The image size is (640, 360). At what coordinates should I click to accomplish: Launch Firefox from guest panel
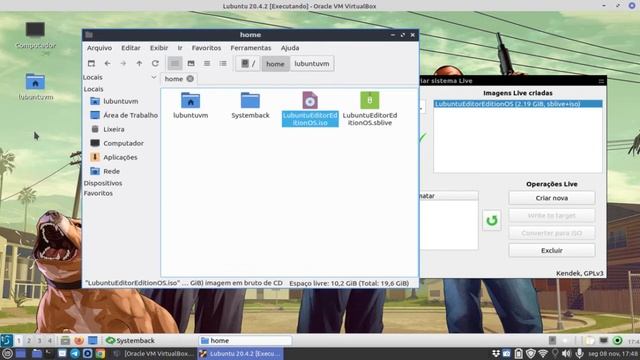[79, 340]
